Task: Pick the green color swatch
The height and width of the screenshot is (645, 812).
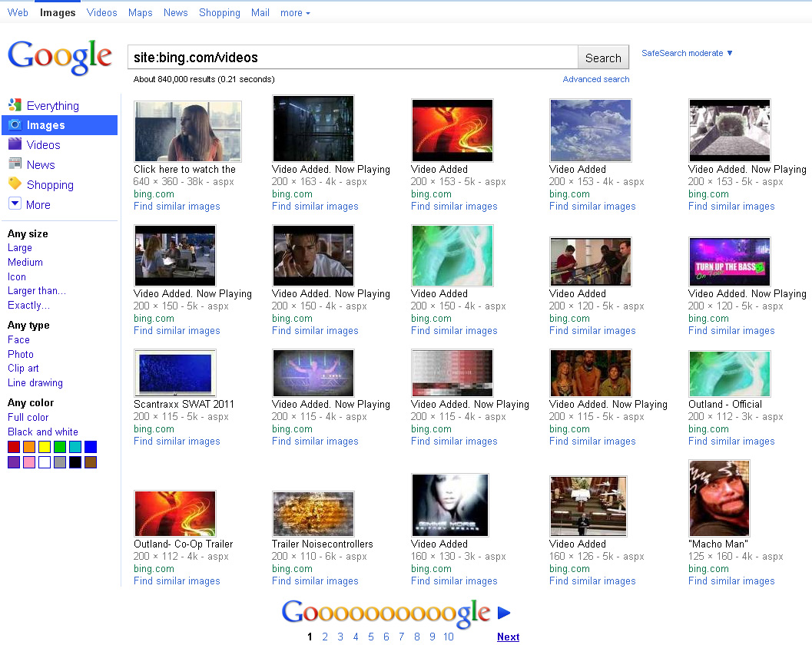Action: (60, 447)
